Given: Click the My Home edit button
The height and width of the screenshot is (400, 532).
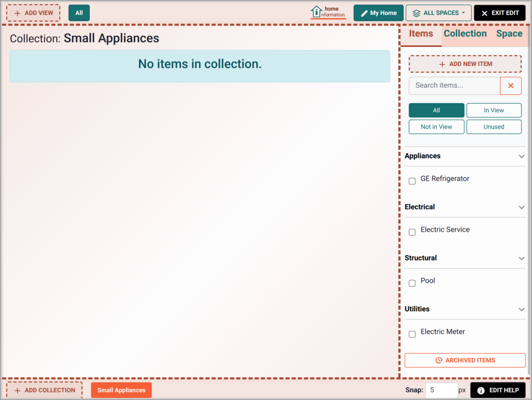Looking at the screenshot, I should coord(378,13).
